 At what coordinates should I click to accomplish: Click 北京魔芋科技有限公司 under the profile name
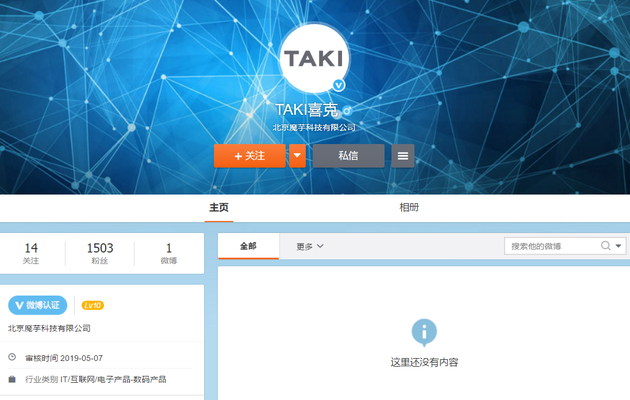point(314,128)
